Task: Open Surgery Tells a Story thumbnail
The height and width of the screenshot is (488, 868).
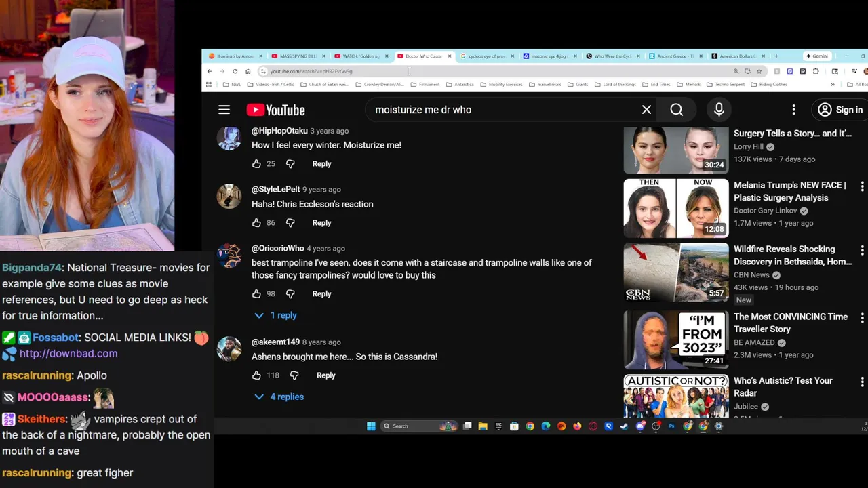Action: [x=676, y=150]
